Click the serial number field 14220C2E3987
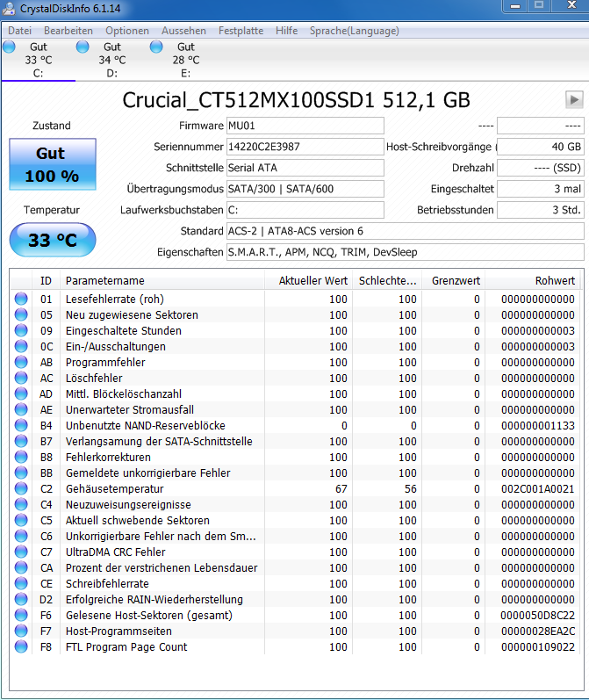The image size is (589, 700). 305,147
